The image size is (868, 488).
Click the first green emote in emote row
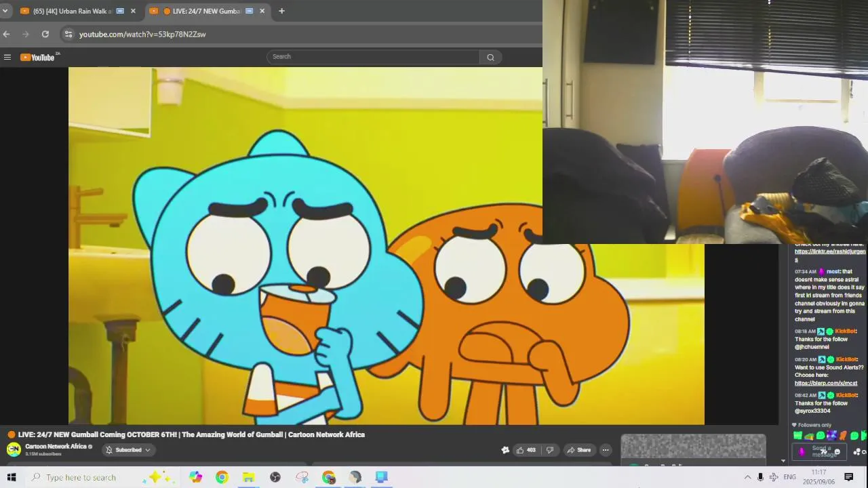[798, 436]
